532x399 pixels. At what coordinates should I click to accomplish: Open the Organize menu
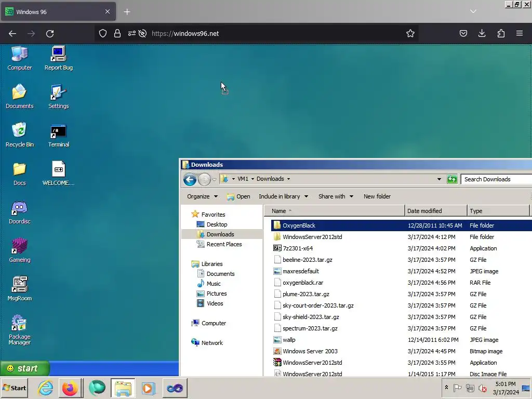[202, 196]
